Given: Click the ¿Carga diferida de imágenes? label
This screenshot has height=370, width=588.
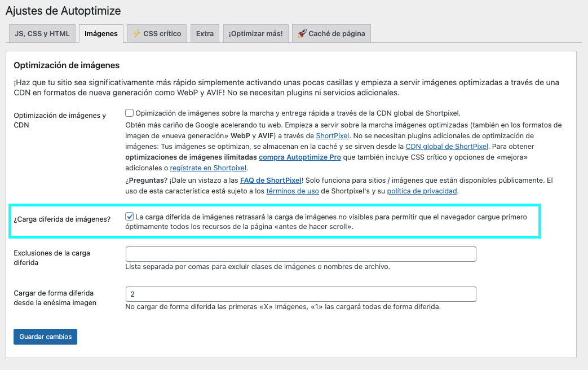Looking at the screenshot, I should [62, 219].
